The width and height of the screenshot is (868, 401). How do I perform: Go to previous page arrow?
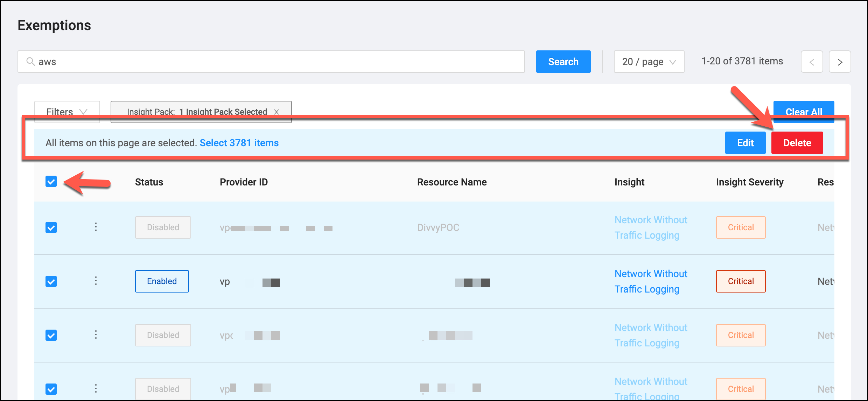coord(812,62)
